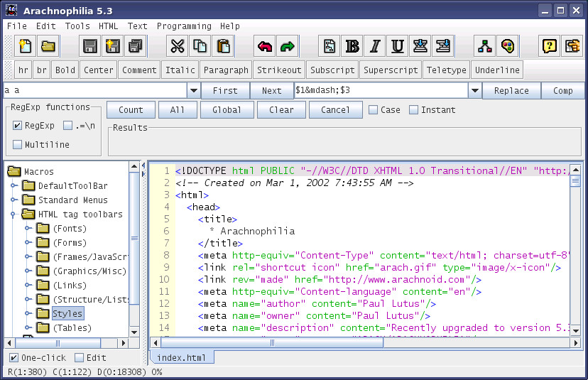Enable the Case checkbox
Screen dimensions: 588x380
pos(373,110)
